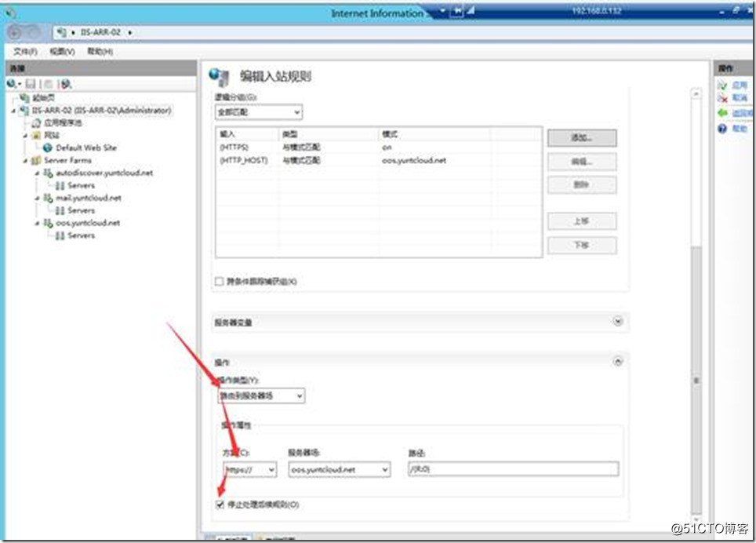Screen dimensions: 756x543
Task: Click the Cancel (取消) link in Actions
Action: pos(739,98)
